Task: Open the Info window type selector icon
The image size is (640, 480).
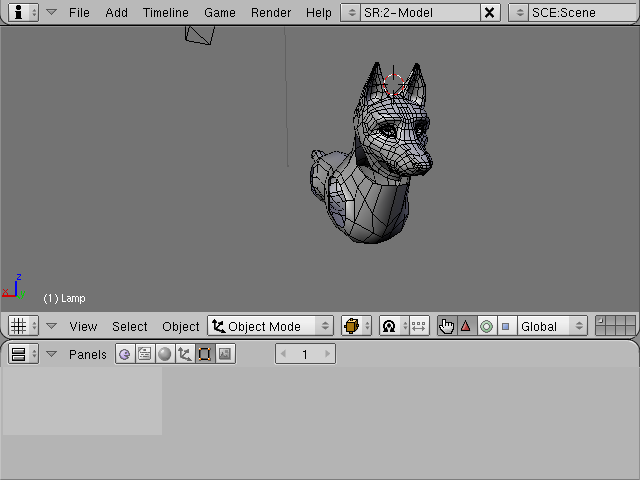Action: (x=23, y=12)
